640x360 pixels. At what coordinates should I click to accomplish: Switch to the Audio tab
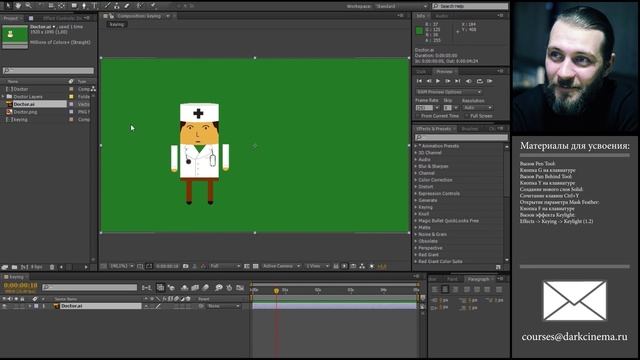(442, 16)
